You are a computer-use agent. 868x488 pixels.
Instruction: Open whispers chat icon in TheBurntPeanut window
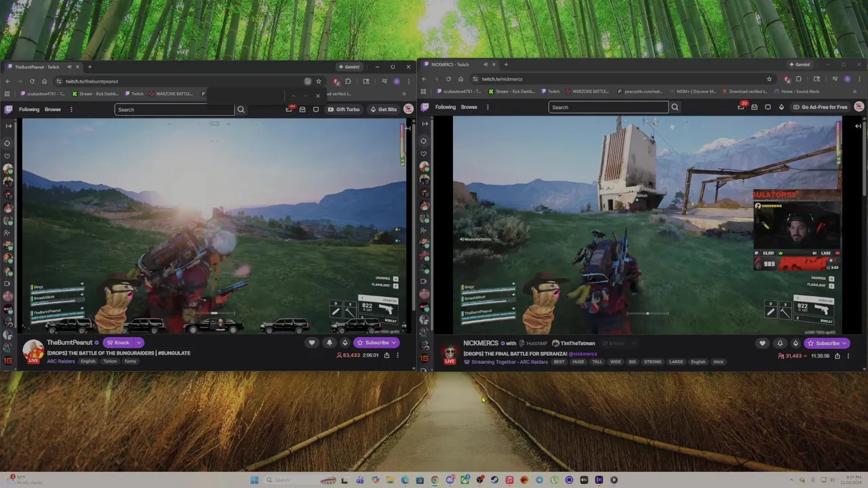pos(316,109)
